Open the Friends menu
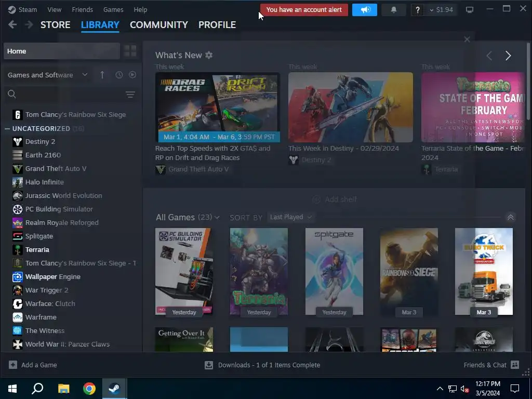Image resolution: width=532 pixels, height=399 pixels. pyautogui.click(x=83, y=9)
